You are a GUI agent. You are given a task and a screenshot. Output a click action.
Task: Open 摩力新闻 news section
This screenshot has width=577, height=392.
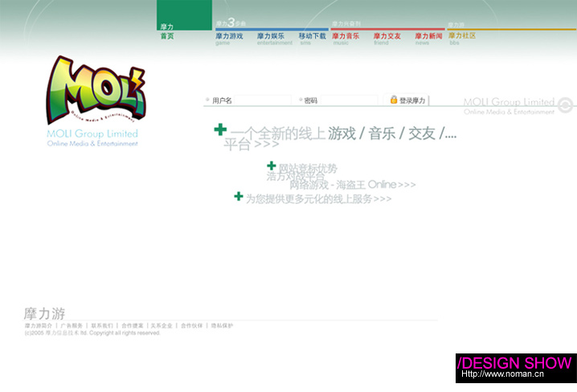429,36
